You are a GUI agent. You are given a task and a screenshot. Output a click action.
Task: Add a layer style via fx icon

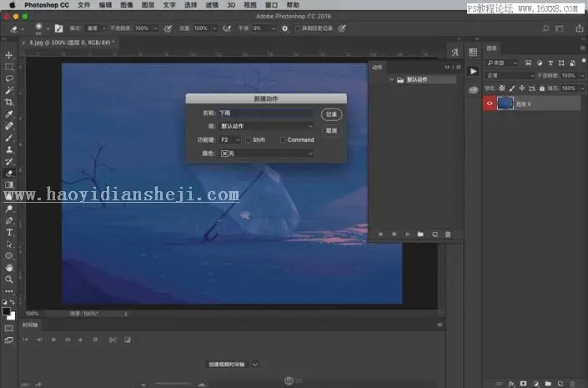511,384
